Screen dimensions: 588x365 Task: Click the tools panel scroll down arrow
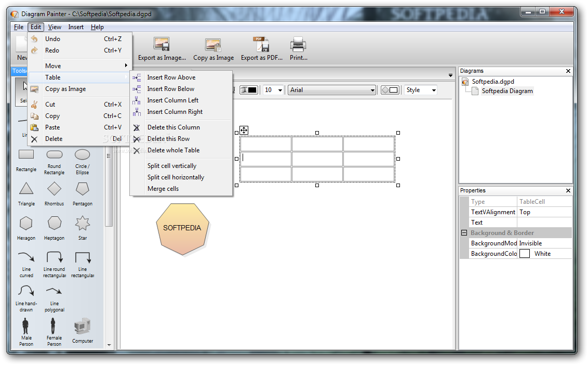tap(109, 345)
